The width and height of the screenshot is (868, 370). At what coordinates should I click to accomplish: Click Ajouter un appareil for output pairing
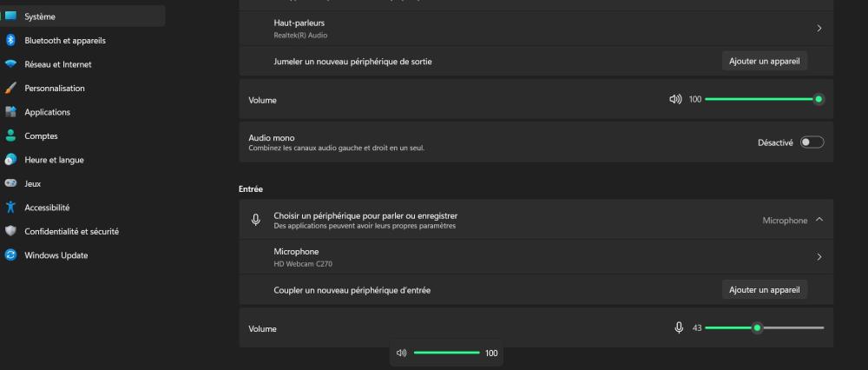coord(765,61)
